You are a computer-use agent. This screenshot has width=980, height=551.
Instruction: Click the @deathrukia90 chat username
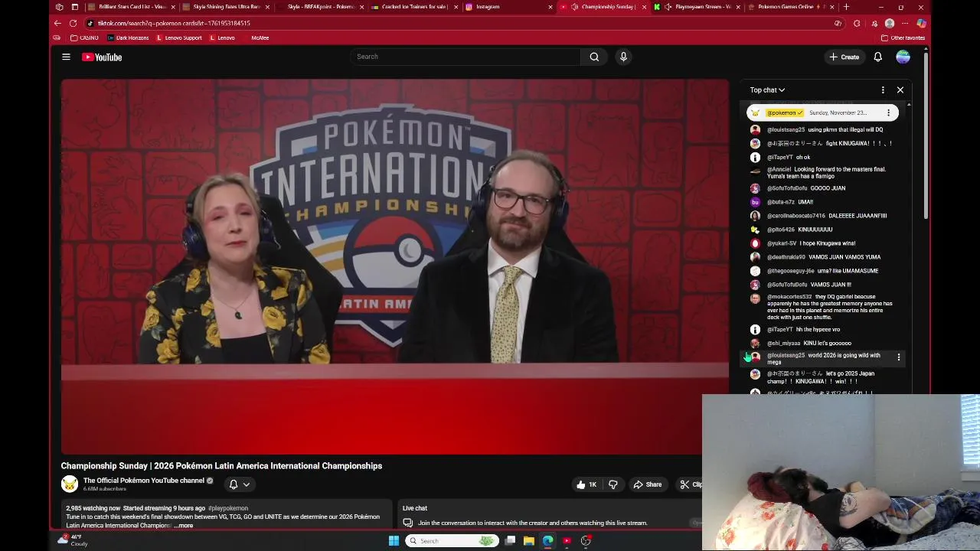786,257
